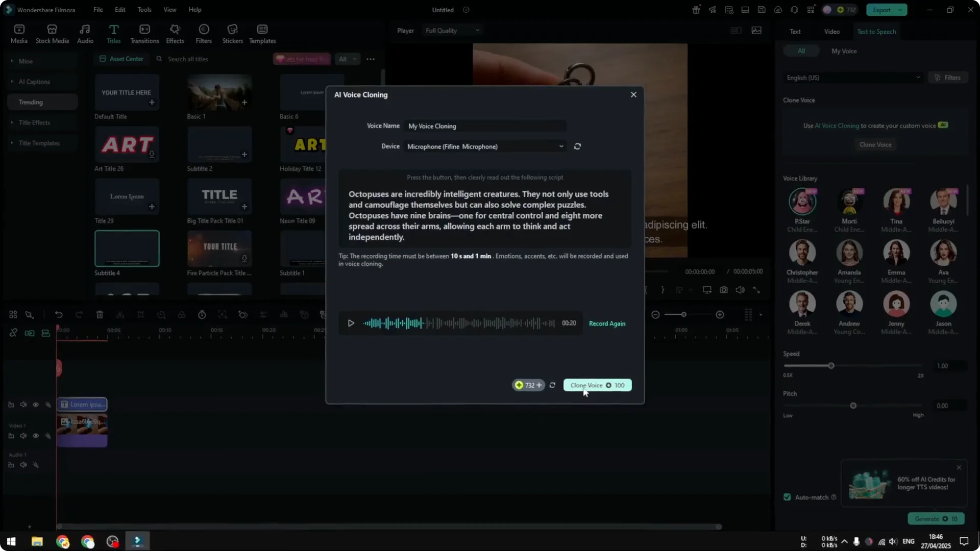Viewport: 980px width, 551px height.
Task: Expand the Title Templates section
Action: click(x=39, y=143)
